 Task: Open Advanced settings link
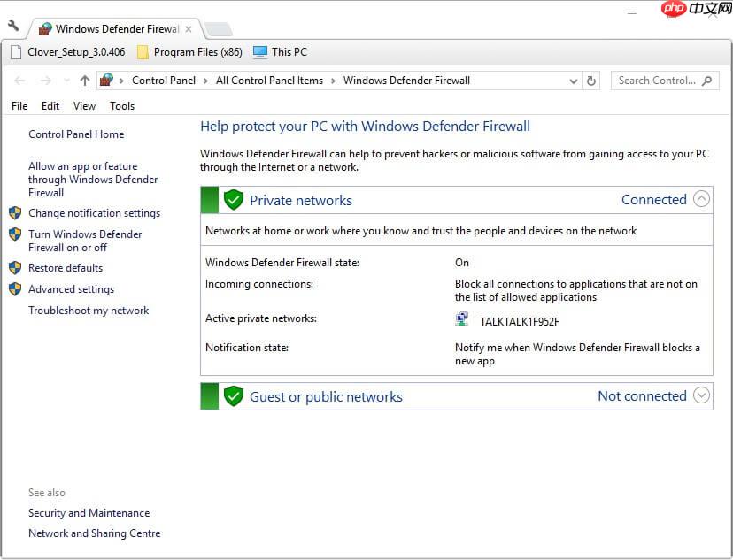point(71,289)
